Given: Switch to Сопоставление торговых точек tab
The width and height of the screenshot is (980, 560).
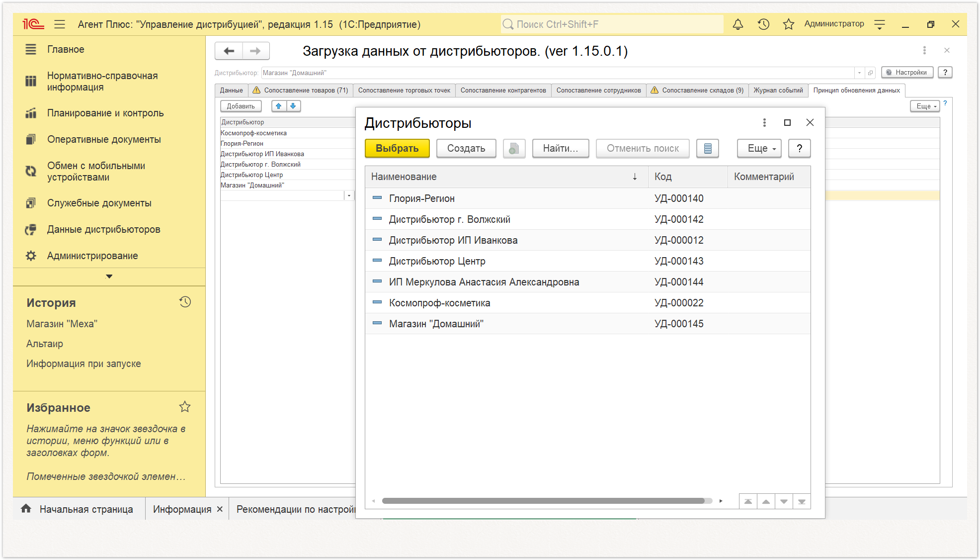Looking at the screenshot, I should click(x=404, y=90).
